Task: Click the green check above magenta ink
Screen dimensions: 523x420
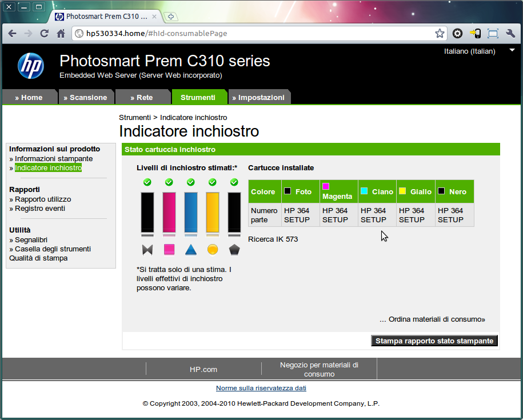Action: tap(169, 182)
